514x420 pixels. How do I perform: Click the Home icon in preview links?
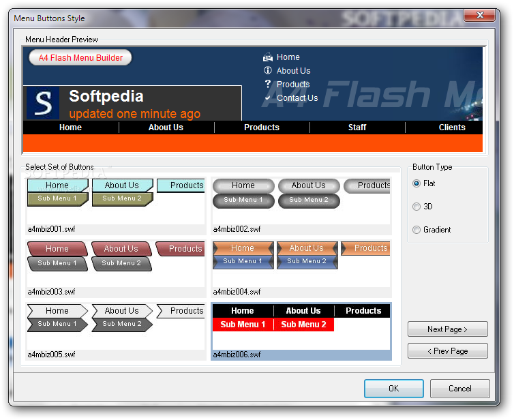coord(268,57)
